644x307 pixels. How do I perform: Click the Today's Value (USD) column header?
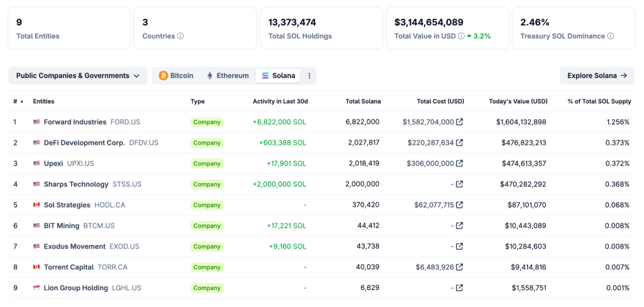pyautogui.click(x=518, y=101)
